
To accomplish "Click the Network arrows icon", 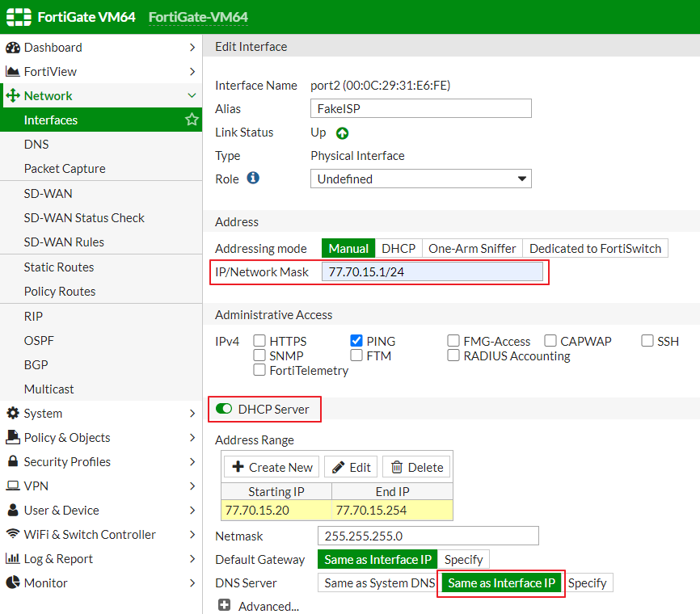I will pos(13,95).
